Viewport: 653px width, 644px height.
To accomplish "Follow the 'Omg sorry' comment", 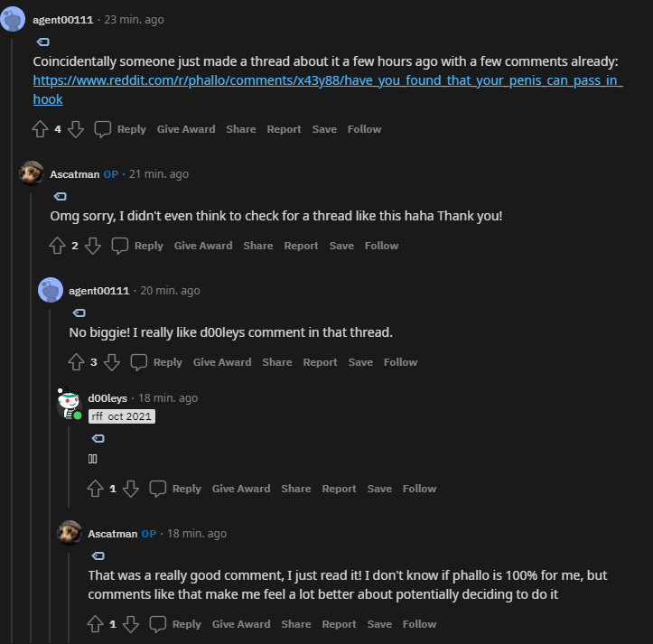I will (x=381, y=246).
